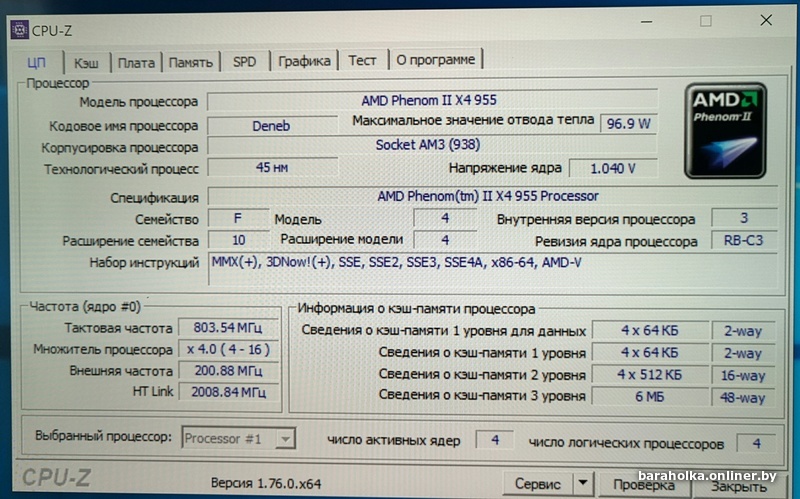The width and height of the screenshot is (800, 499).
Task: Click the AMD Phenom II X4 955 model field
Action: tap(432, 100)
